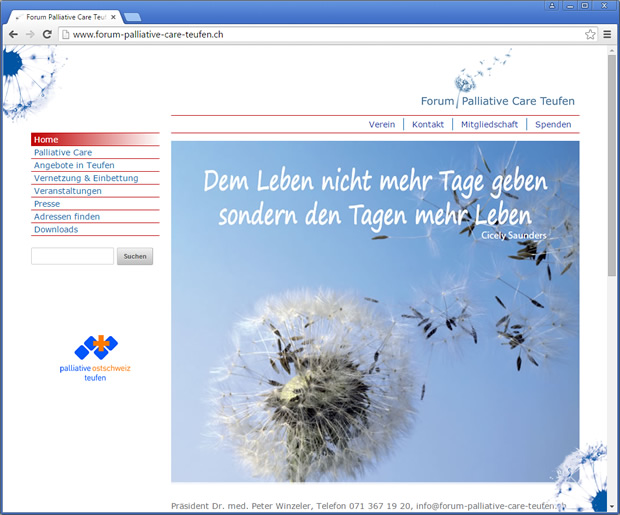This screenshot has height=515, width=620.
Task: Bookmark this page with the star icon
Action: [x=590, y=34]
